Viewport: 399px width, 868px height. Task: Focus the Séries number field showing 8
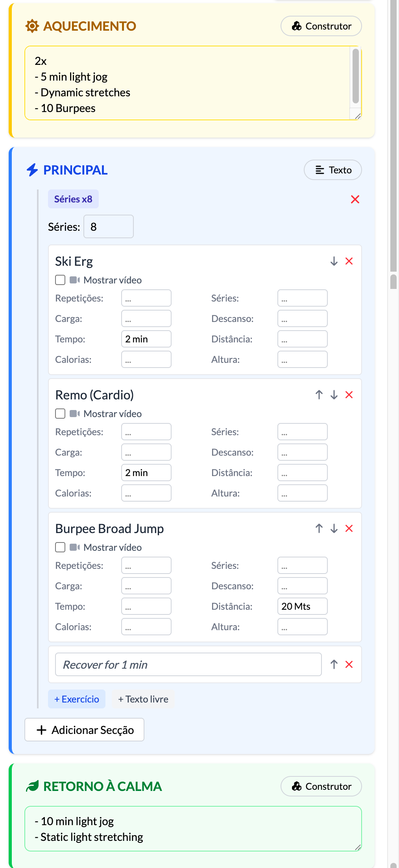pyautogui.click(x=109, y=227)
